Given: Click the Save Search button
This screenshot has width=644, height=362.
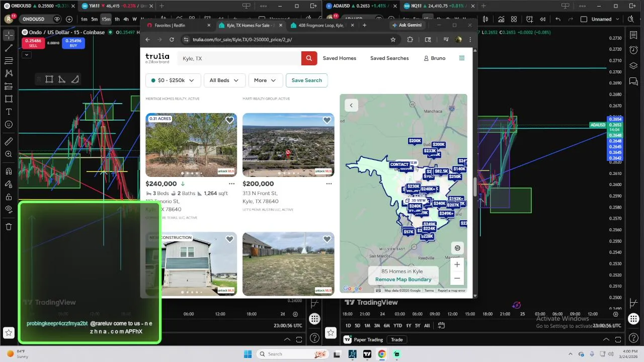Looking at the screenshot, I should tap(306, 80).
